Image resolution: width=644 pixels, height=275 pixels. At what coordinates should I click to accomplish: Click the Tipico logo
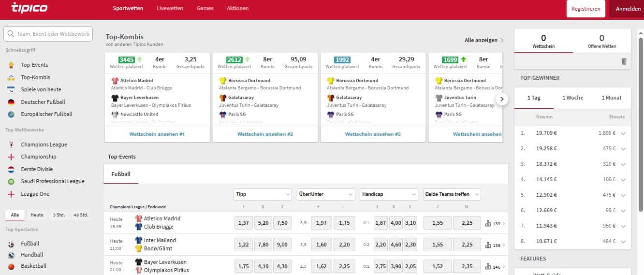pos(29,8)
